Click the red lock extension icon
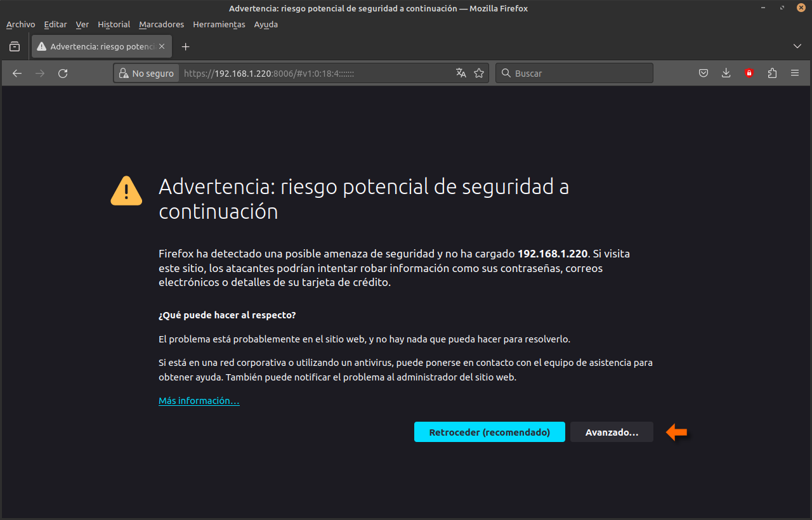This screenshot has height=520, width=812. (749, 74)
